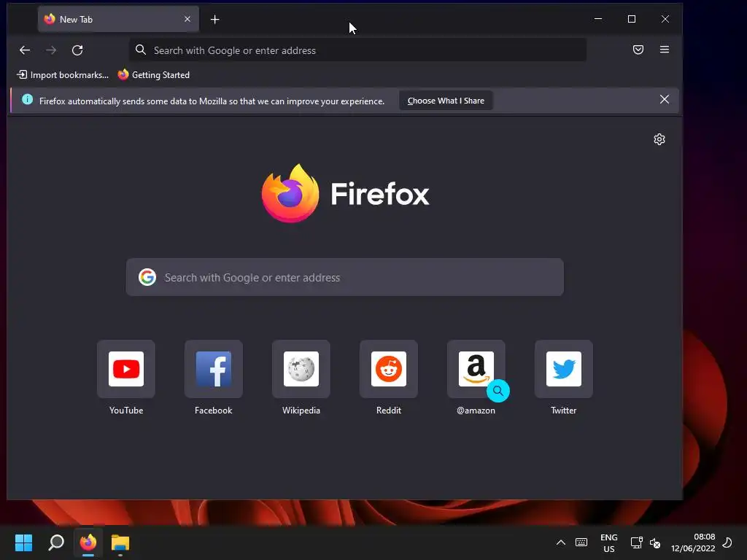
Task: Click the Twitter label text
Action: 564,410
